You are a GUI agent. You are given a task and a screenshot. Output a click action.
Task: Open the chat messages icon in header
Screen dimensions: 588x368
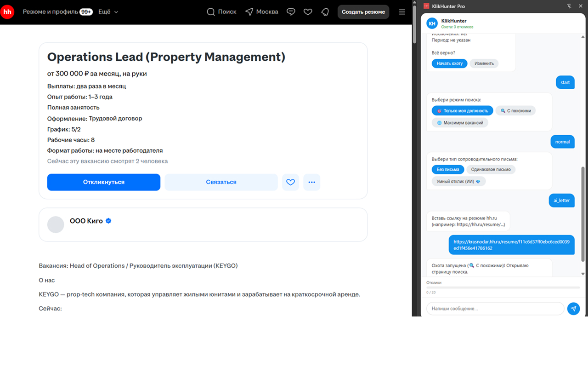291,12
